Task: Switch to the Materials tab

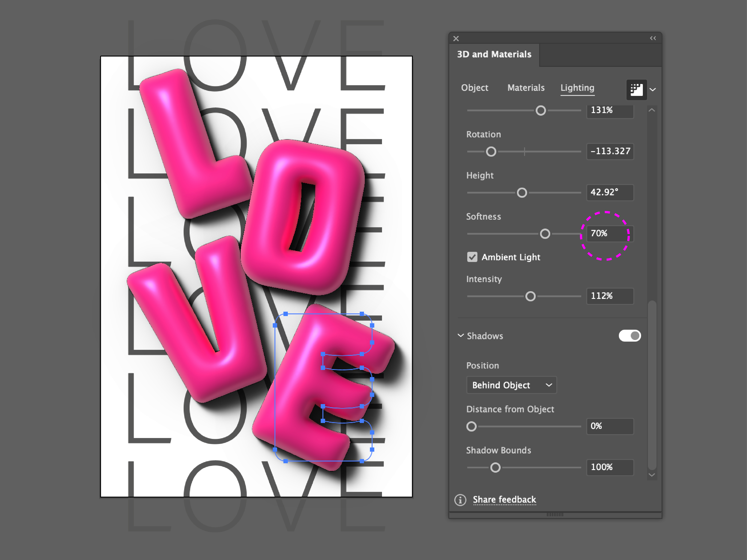Action: point(526,88)
